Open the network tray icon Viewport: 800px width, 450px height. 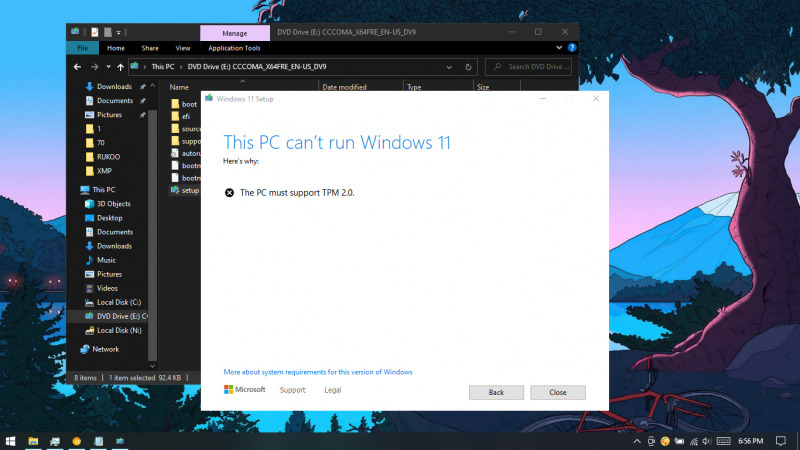[693, 441]
